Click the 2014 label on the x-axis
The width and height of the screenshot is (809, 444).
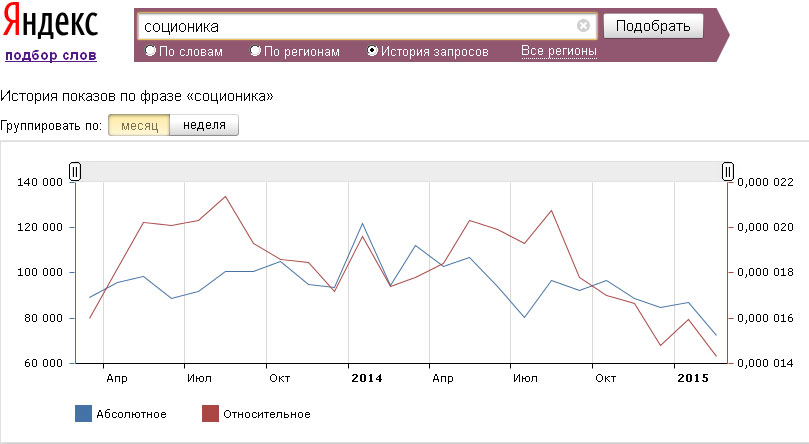(x=366, y=378)
